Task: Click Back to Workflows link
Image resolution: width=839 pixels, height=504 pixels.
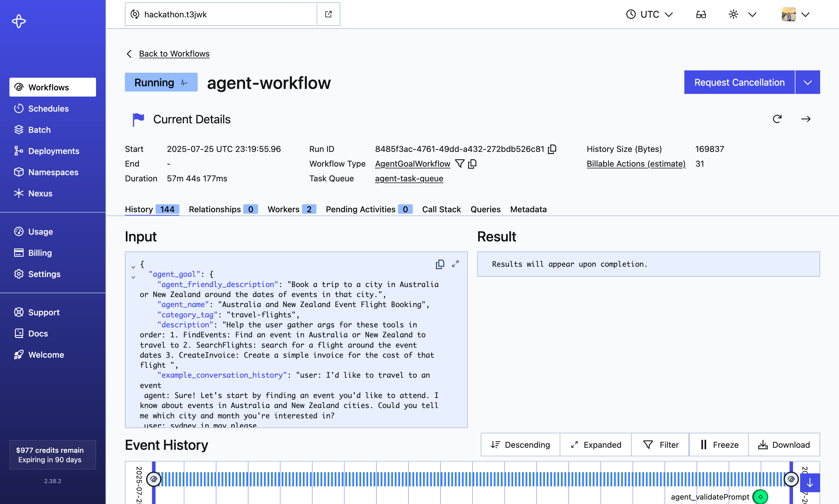Action: coord(174,54)
